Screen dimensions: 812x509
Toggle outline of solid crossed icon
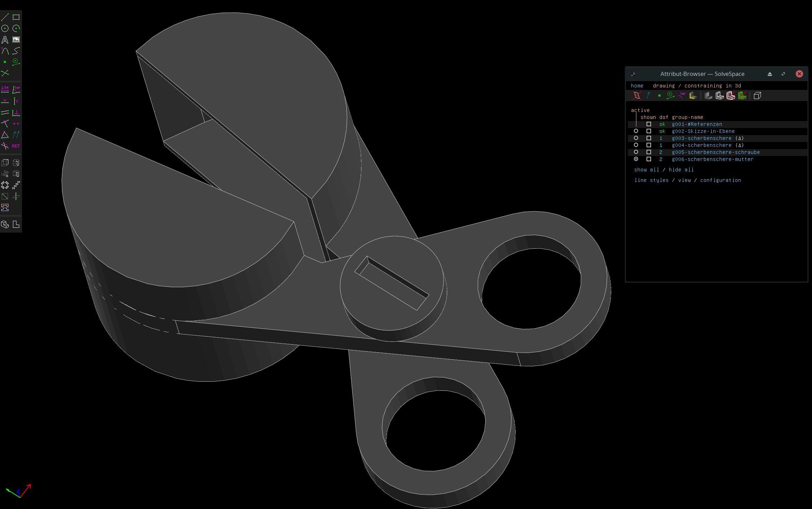click(731, 96)
